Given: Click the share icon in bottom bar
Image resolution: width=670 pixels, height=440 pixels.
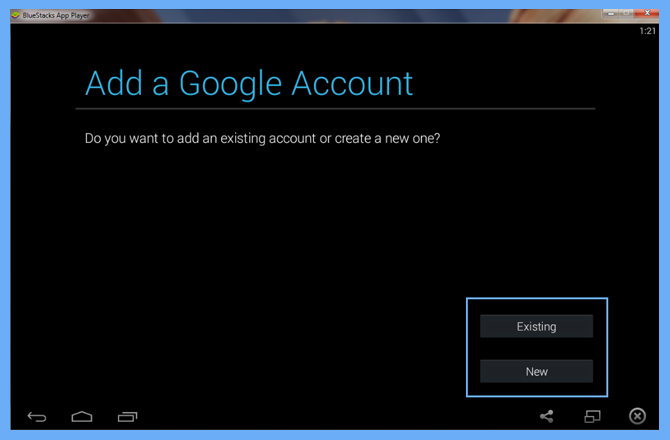Looking at the screenshot, I should pyautogui.click(x=546, y=416).
